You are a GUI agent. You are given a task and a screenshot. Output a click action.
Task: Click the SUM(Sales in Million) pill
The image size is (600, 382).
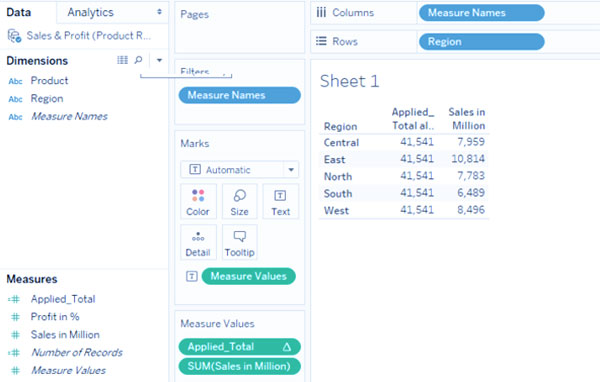(x=240, y=366)
